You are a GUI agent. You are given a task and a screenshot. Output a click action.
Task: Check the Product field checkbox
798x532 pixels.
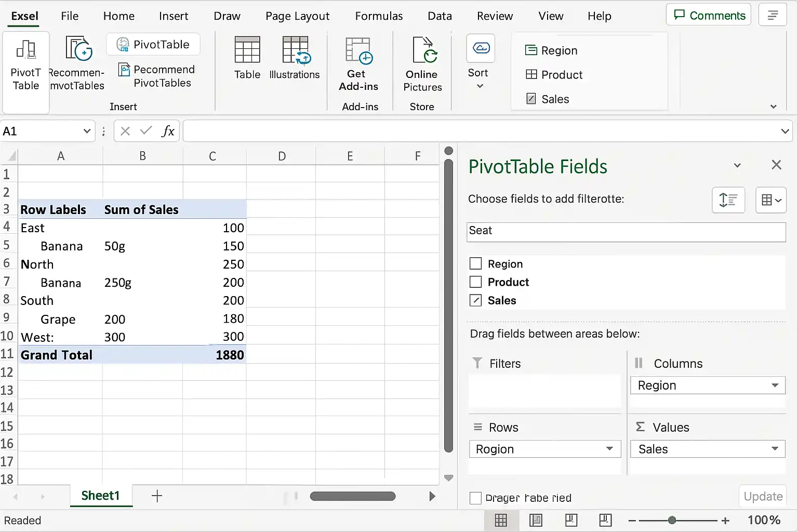pos(475,282)
